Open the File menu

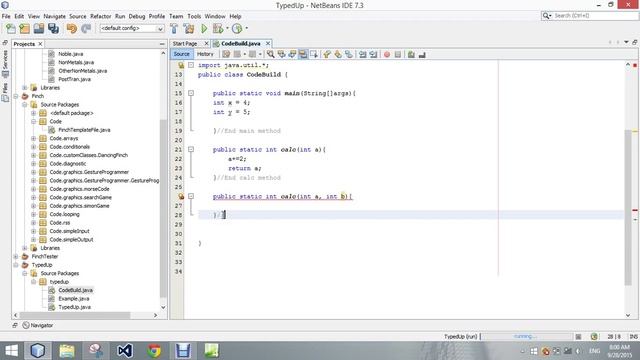6,16
